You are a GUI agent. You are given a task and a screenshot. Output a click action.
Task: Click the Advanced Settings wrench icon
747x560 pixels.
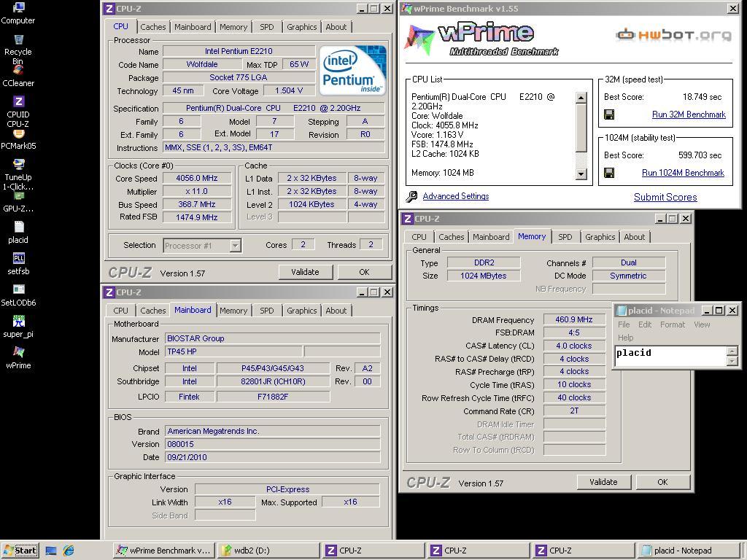point(411,196)
